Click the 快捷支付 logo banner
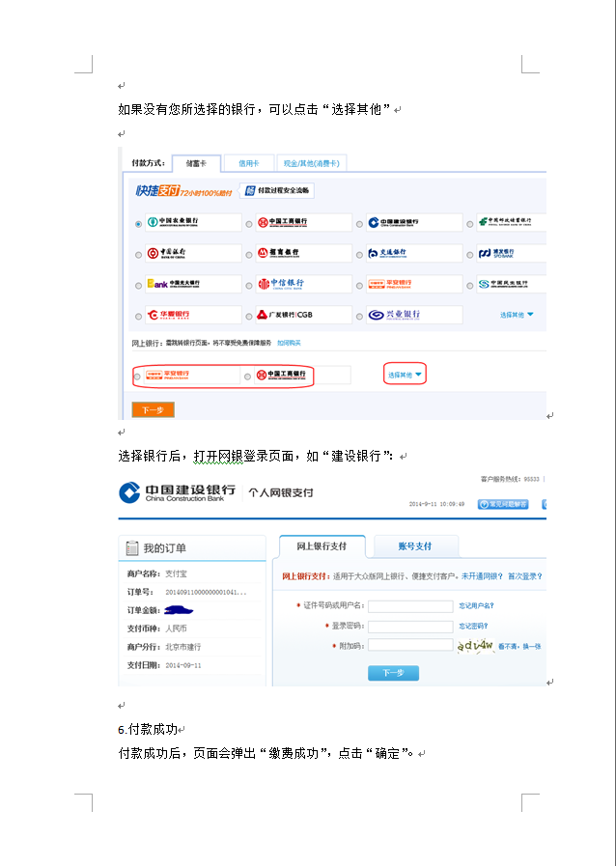This screenshot has width=616, height=866. click(183, 191)
